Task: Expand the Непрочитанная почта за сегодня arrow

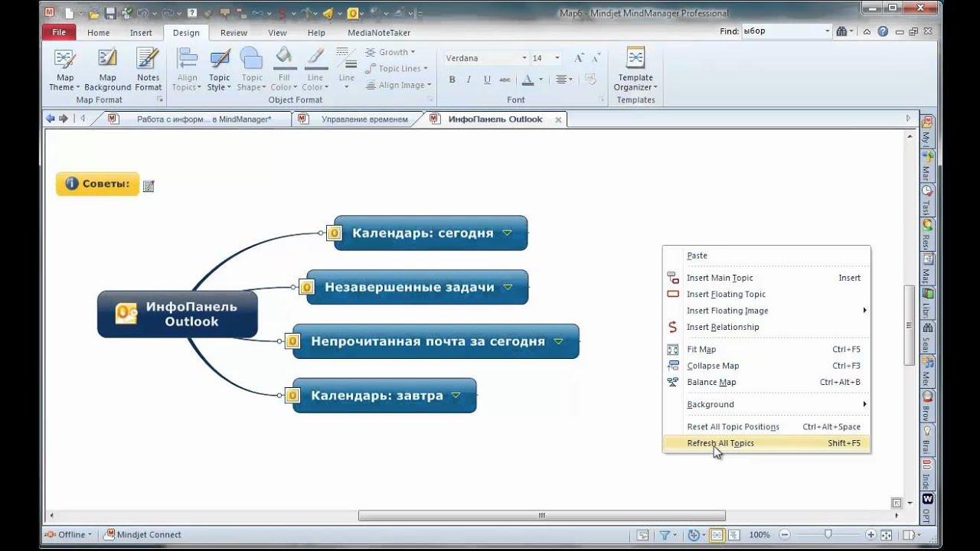Action: (558, 341)
